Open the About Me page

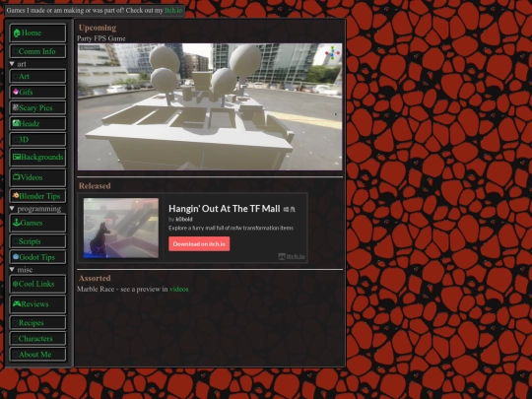37,355
